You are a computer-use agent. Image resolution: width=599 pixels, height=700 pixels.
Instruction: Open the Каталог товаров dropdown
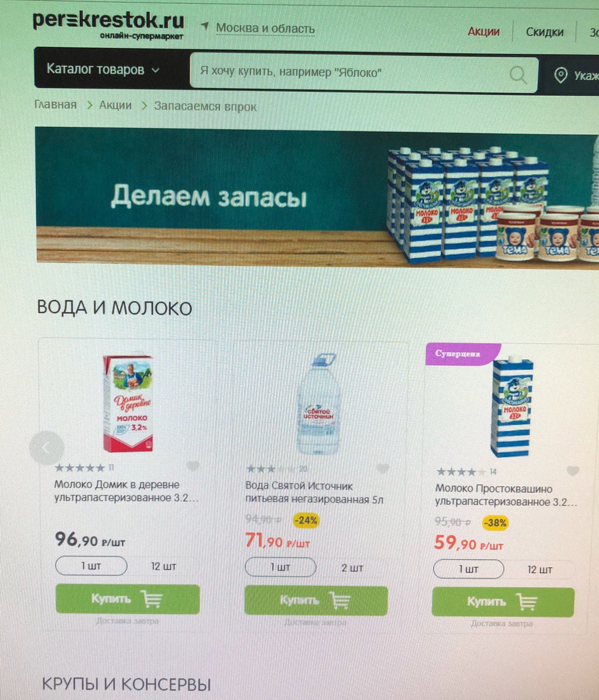coord(103,69)
